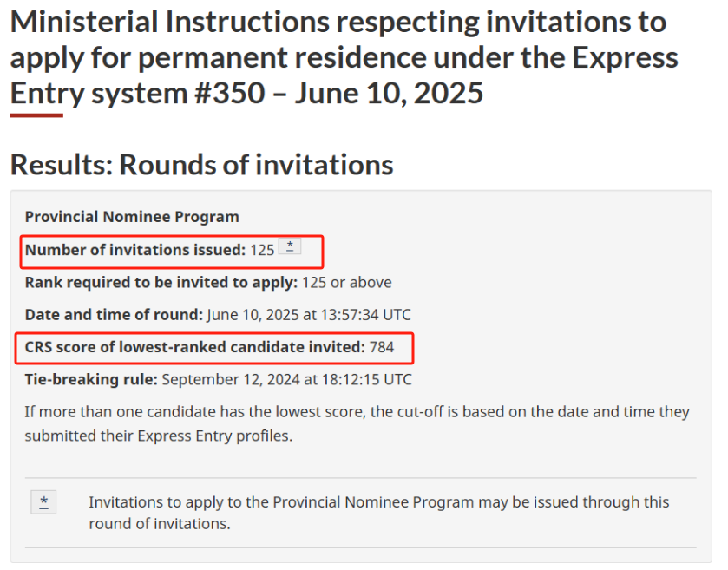
Task: Click 'September 12, 2024 at 18:12:15 UTC' value
Action: point(286,380)
